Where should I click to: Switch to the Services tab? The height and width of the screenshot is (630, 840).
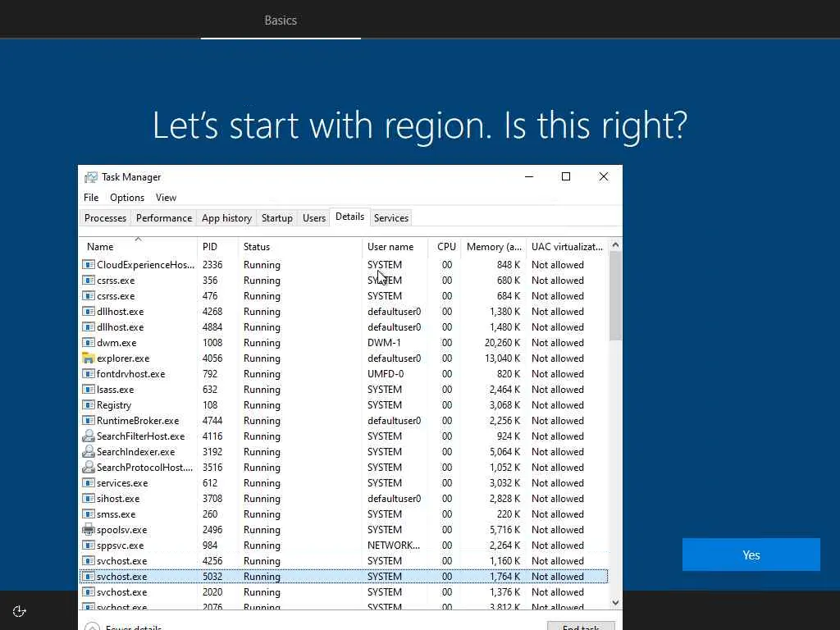tap(391, 218)
